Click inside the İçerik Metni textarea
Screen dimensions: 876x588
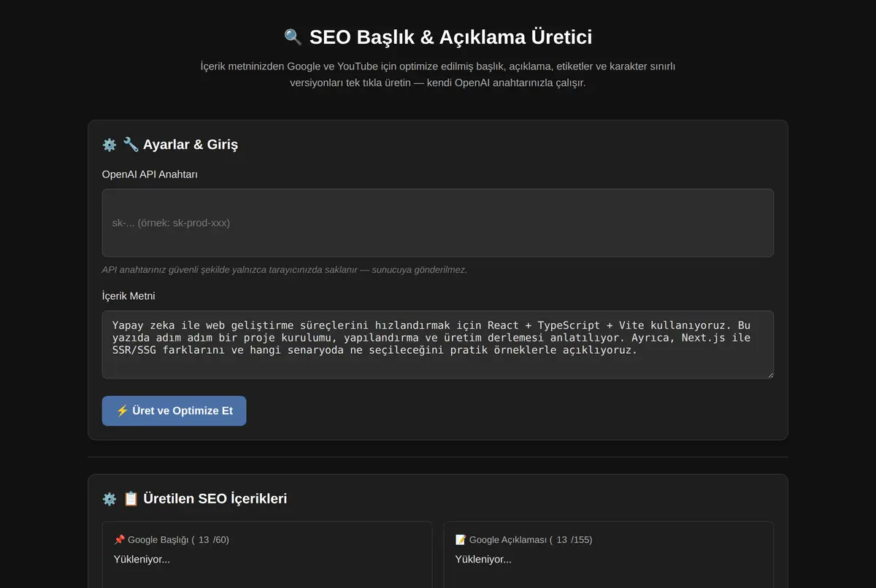438,344
